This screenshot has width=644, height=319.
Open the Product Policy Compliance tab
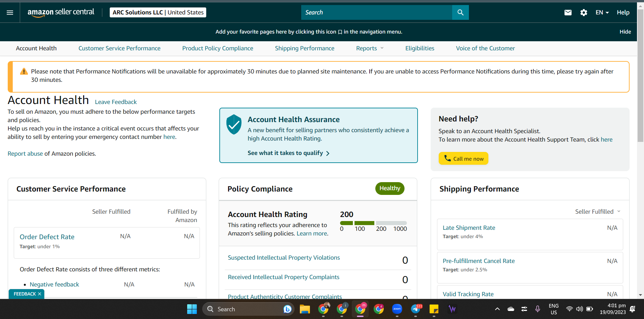tap(218, 48)
